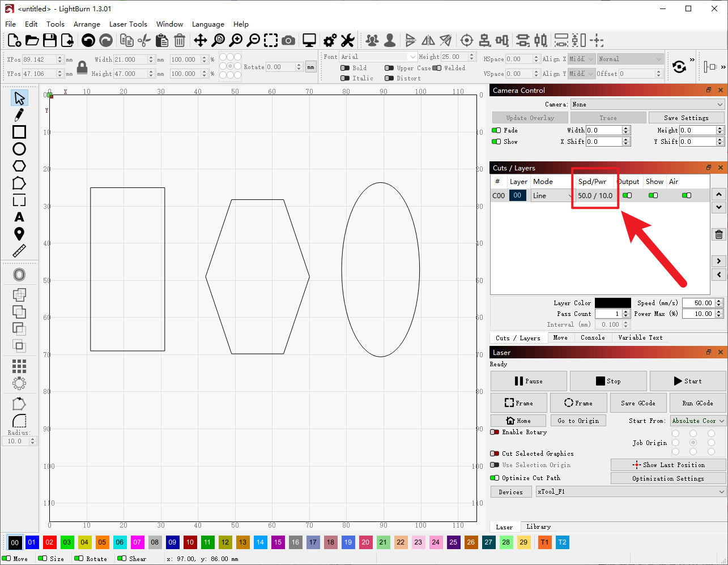The height and width of the screenshot is (565, 728).
Task: Open the Align X dropdown
Action: [x=582, y=59]
